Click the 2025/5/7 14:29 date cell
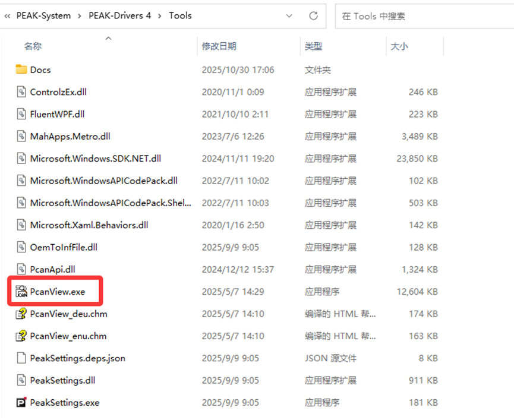514x420 pixels. tap(233, 292)
